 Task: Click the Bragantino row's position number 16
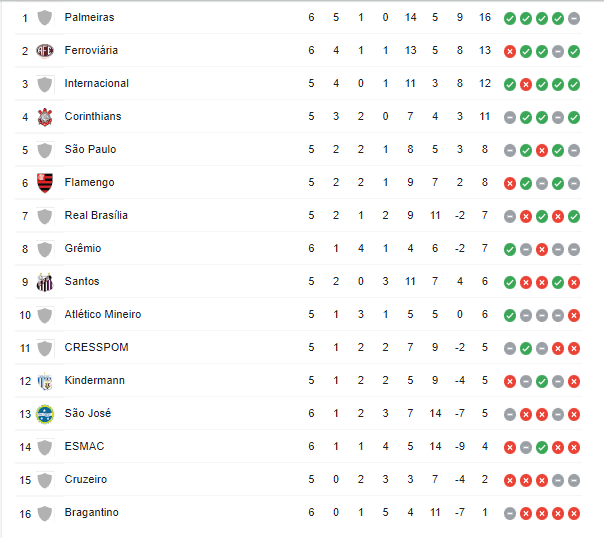coord(25,512)
